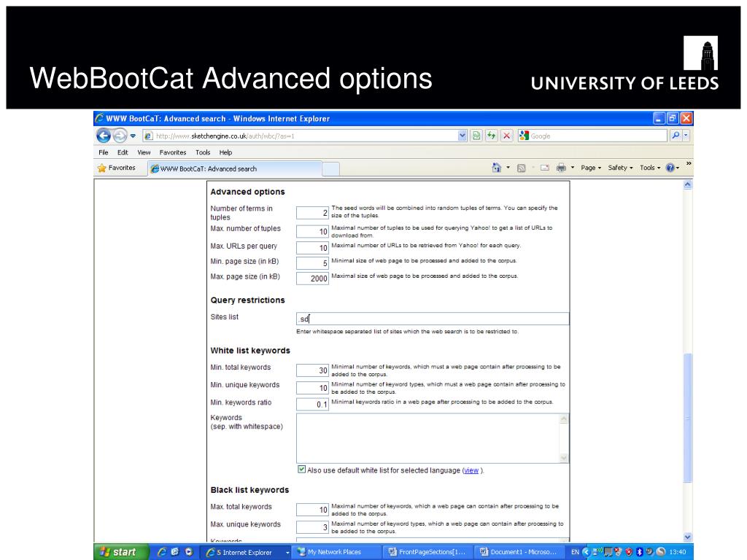The image size is (747, 560).
Task: Open the View menu
Action: tap(144, 152)
